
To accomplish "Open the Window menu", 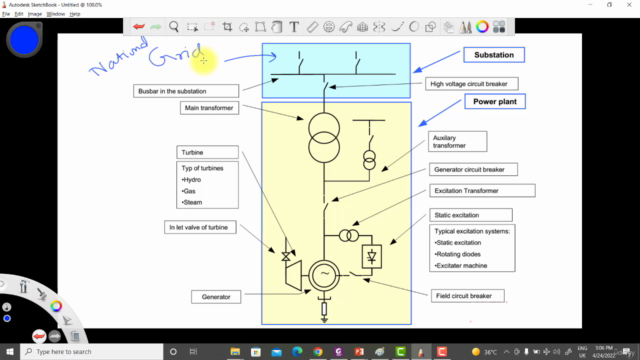I will 56,14.
